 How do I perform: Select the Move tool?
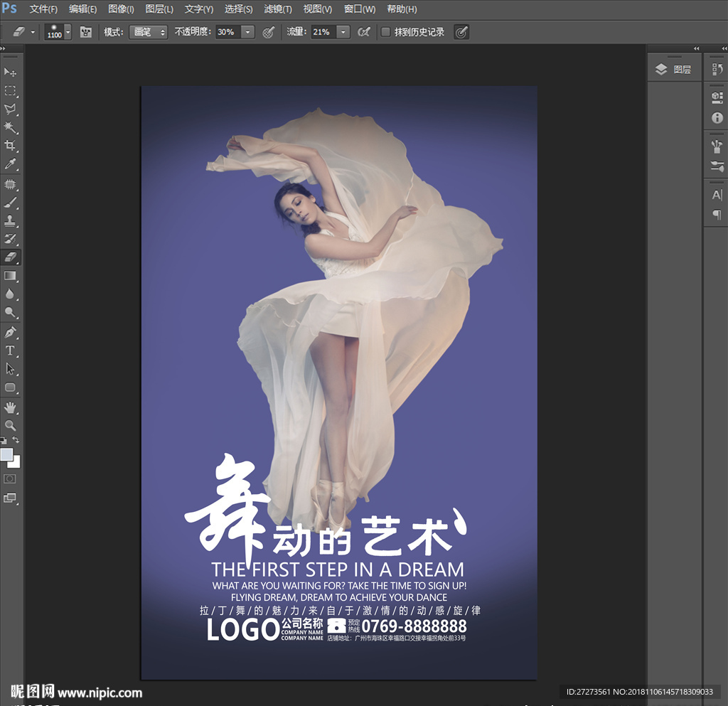(10, 72)
